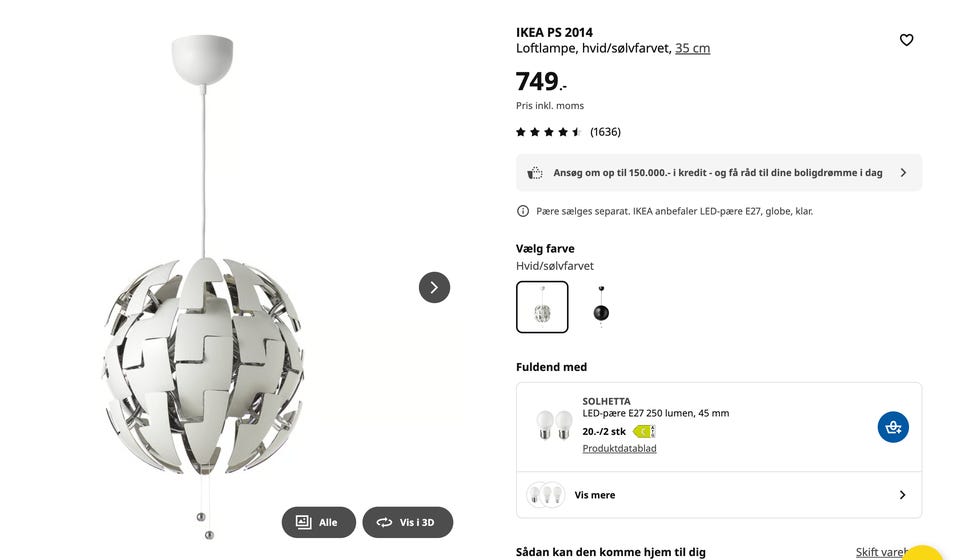The image size is (960, 560).
Task: Show next product image arrow
Action: (434, 287)
